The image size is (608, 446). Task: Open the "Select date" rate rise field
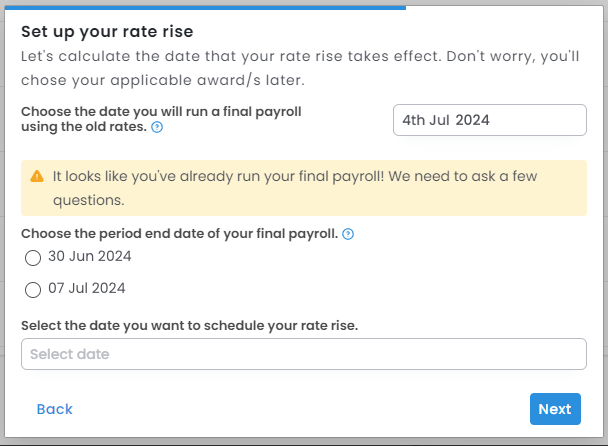point(303,354)
